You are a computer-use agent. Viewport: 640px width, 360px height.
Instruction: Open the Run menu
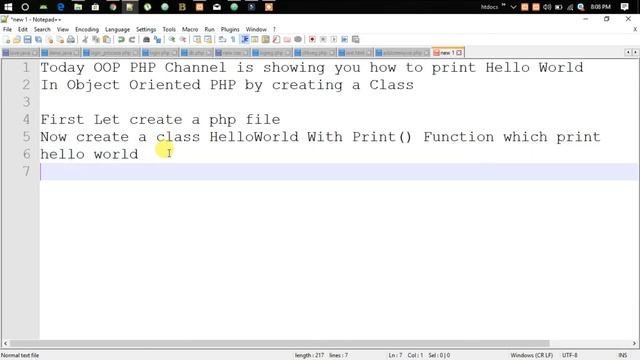[x=209, y=29]
